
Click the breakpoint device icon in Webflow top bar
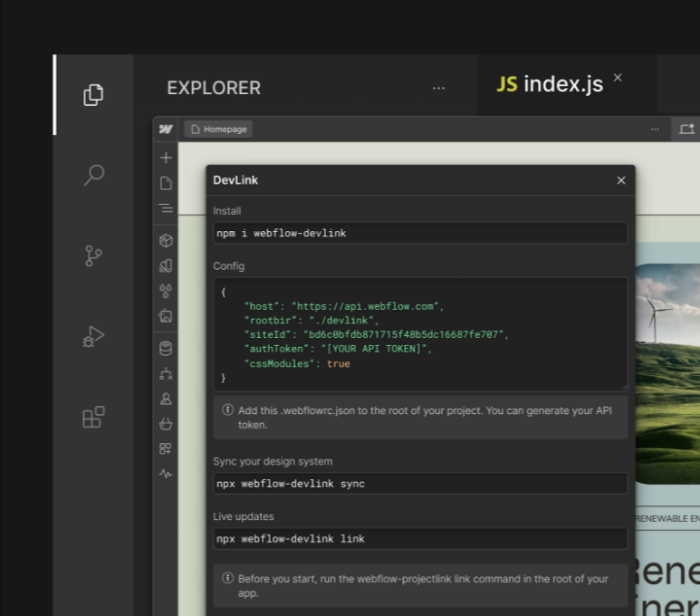[686, 130]
